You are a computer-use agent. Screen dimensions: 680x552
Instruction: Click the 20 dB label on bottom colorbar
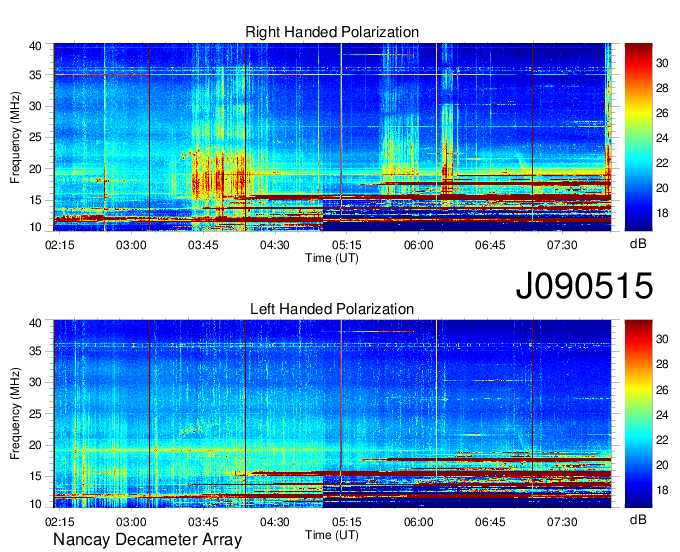click(x=662, y=465)
